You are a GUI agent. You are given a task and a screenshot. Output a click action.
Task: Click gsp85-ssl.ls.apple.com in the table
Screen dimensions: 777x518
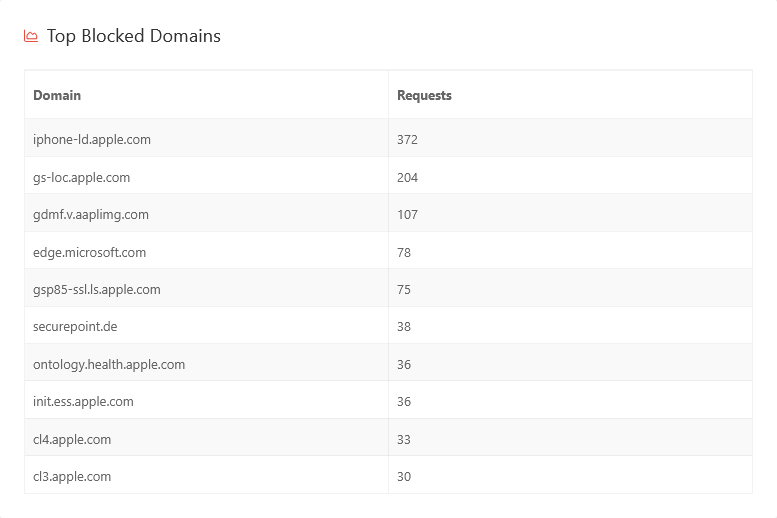point(96,290)
